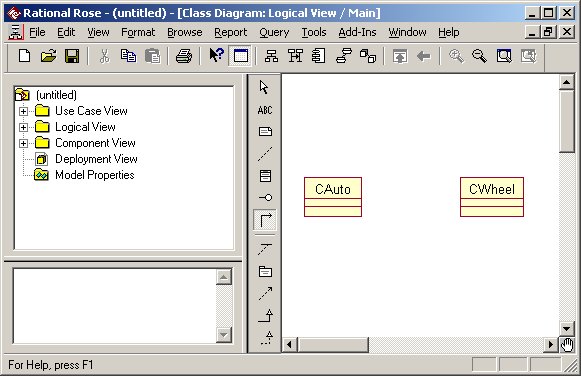Select the CAuto class in diagram

tap(333, 197)
